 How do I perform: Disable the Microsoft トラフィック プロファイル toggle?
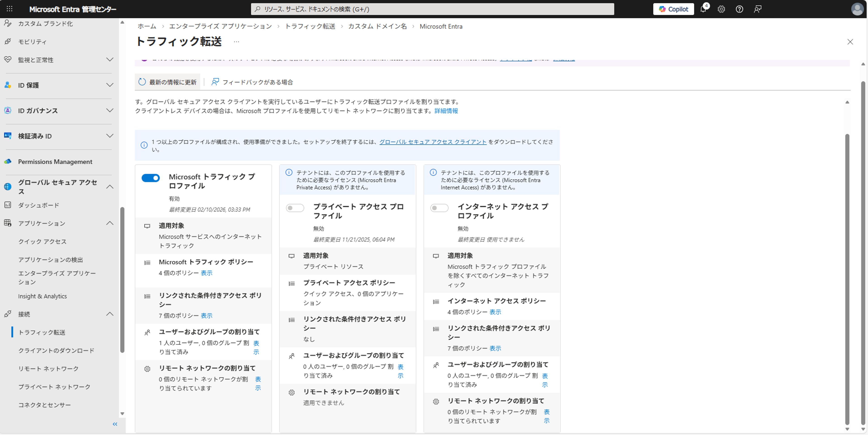[x=151, y=178]
